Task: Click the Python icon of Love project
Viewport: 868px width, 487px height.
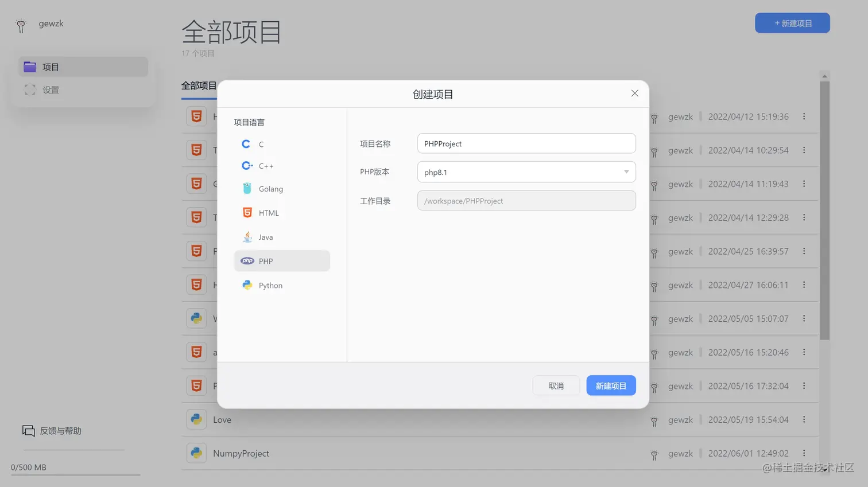Action: coord(196,419)
